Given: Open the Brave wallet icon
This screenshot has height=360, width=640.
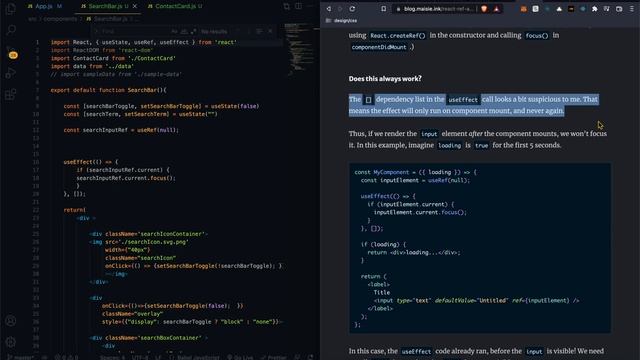Looking at the screenshot, I should click(619, 9).
